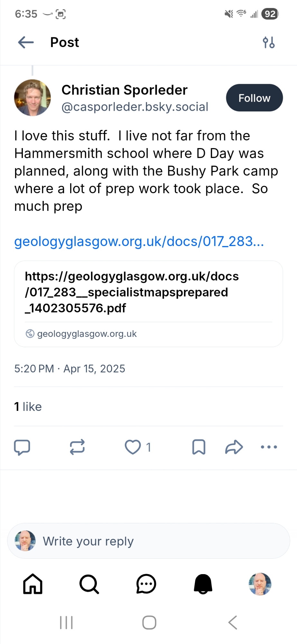Tap the back arrow in the Post header
The image size is (297, 644).
coord(26,42)
